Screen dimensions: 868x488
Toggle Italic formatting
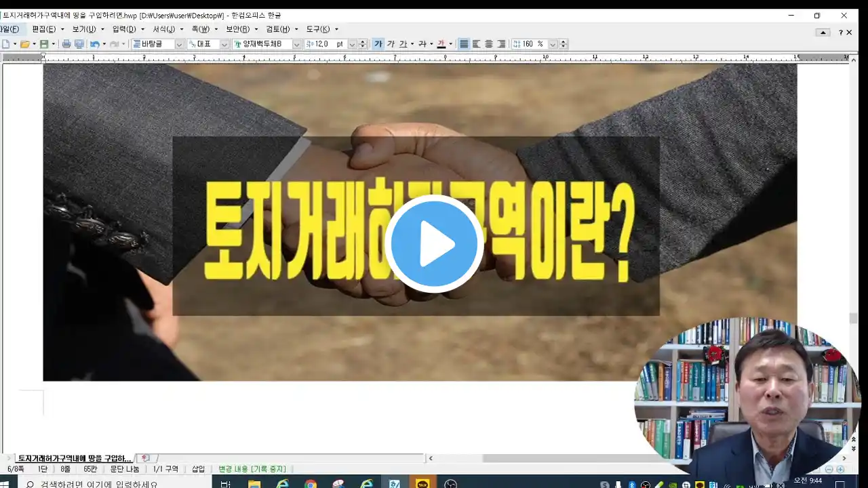(391, 44)
